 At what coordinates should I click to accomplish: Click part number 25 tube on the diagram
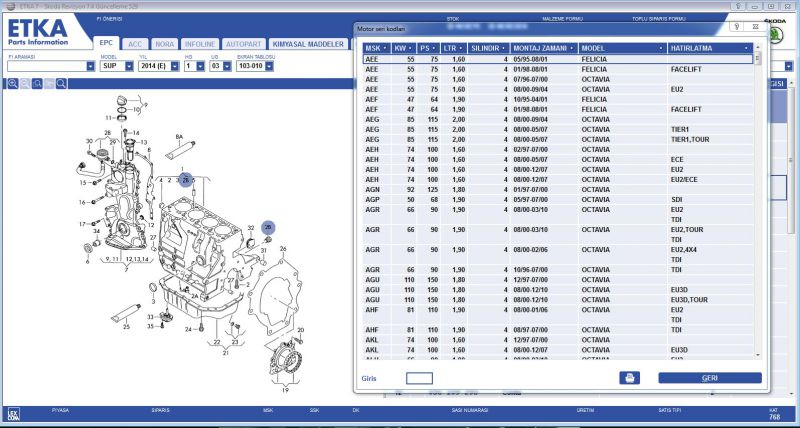point(126,326)
